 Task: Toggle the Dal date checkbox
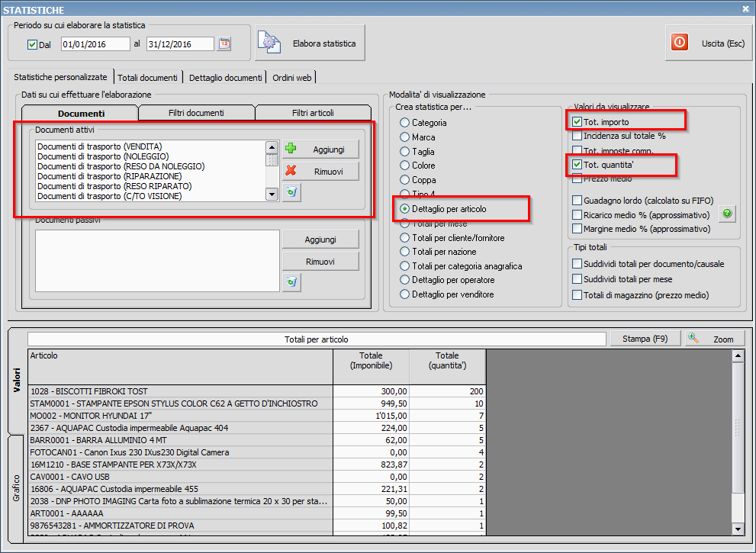[32, 45]
